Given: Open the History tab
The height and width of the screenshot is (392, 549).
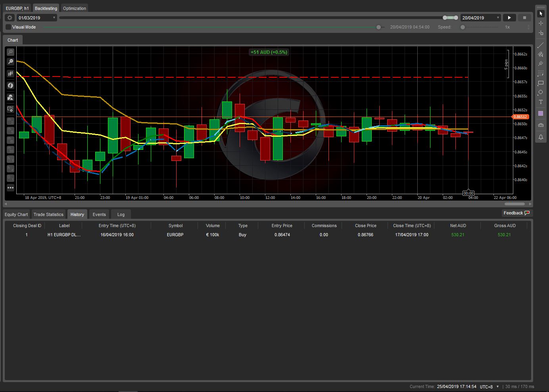Looking at the screenshot, I should point(77,214).
